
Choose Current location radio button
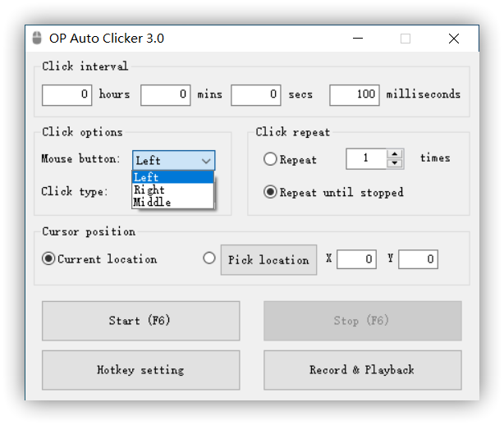pos(49,259)
